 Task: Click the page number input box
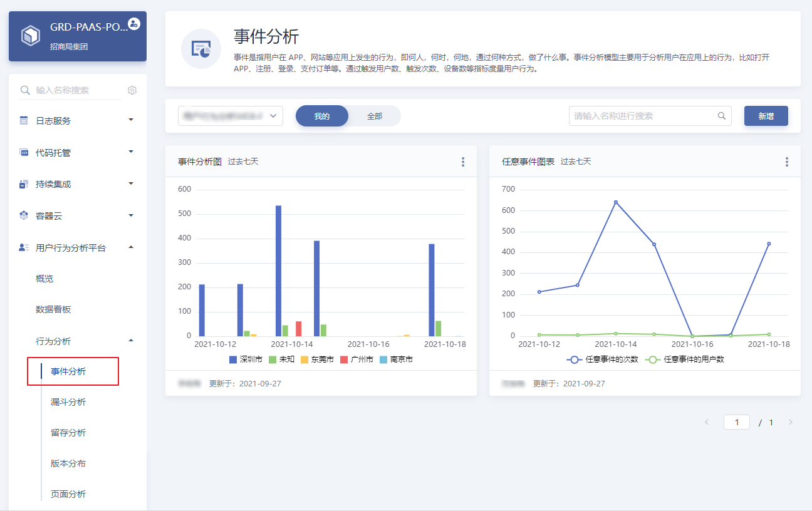point(737,422)
